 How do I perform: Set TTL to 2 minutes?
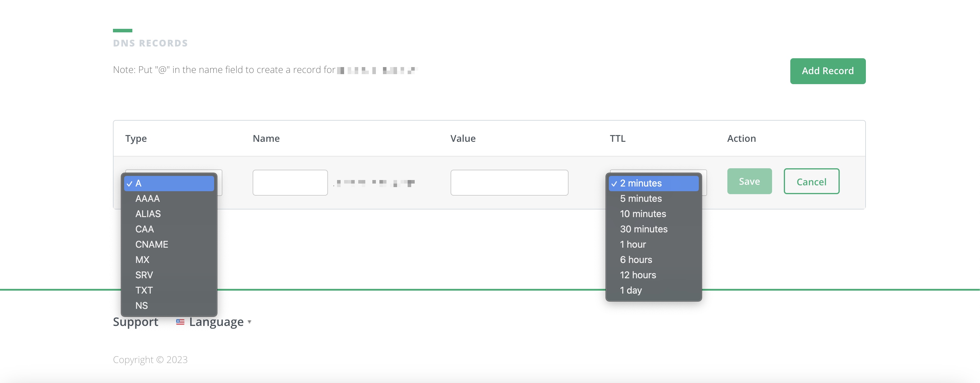click(x=654, y=183)
